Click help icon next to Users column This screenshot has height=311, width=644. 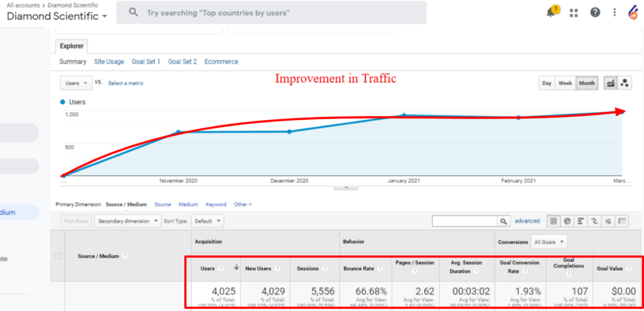221,268
